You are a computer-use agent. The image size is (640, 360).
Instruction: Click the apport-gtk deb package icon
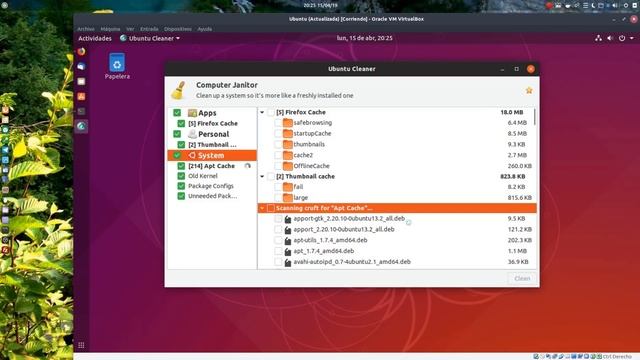click(288, 219)
